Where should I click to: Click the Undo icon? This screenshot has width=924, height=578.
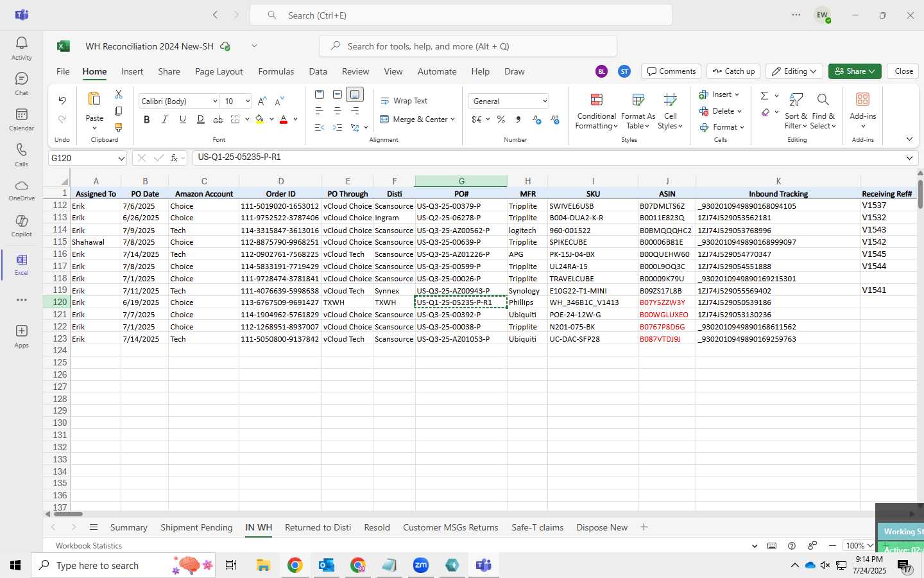click(62, 101)
